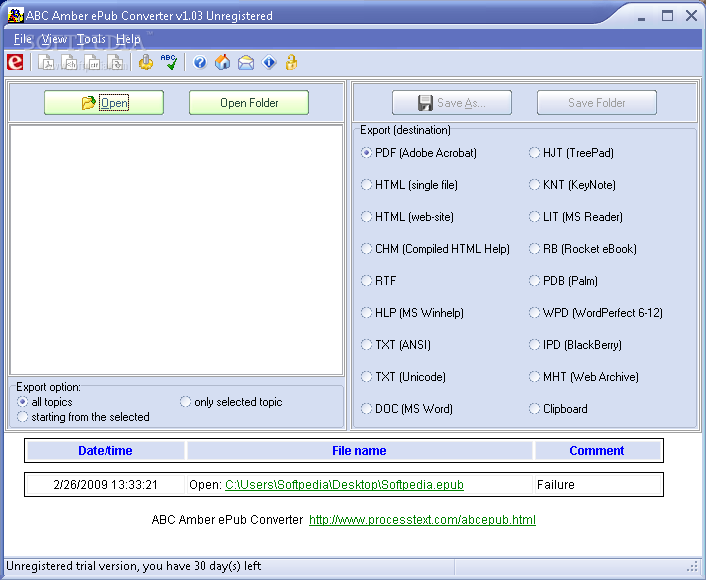Click the disabled export-to-PDF document icon
The image size is (706, 580).
(46, 62)
